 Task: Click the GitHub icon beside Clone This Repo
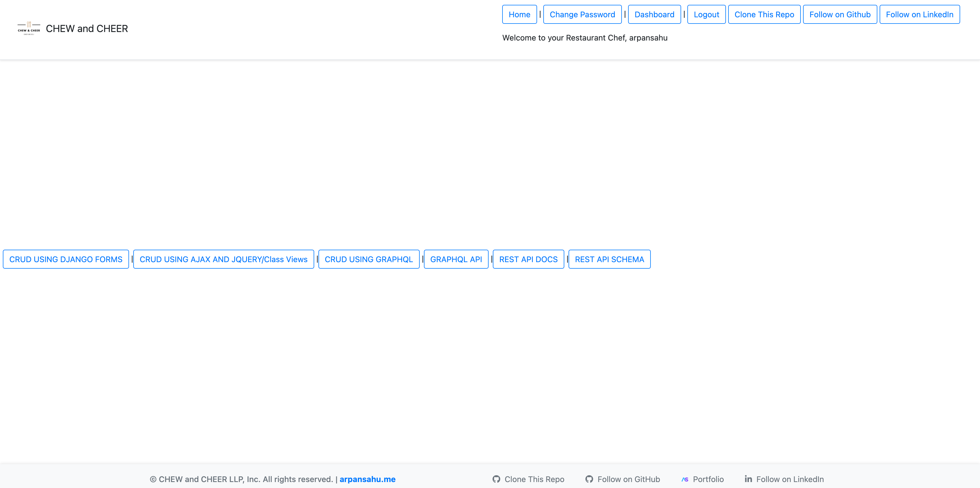(x=496, y=479)
